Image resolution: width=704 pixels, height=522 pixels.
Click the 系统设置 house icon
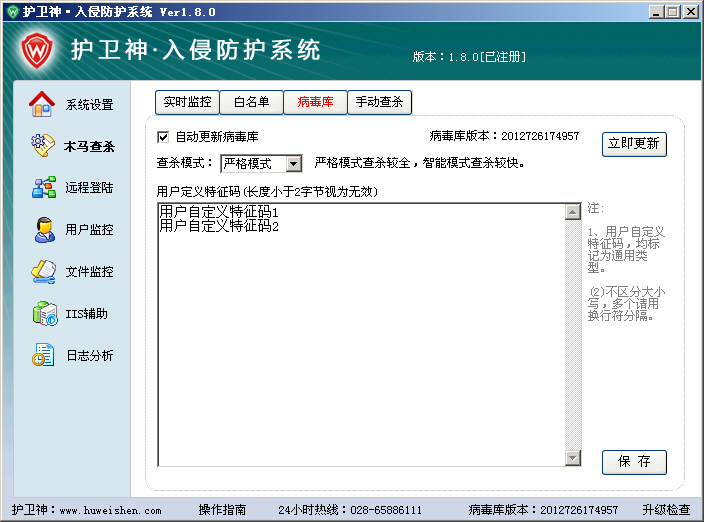[42, 104]
